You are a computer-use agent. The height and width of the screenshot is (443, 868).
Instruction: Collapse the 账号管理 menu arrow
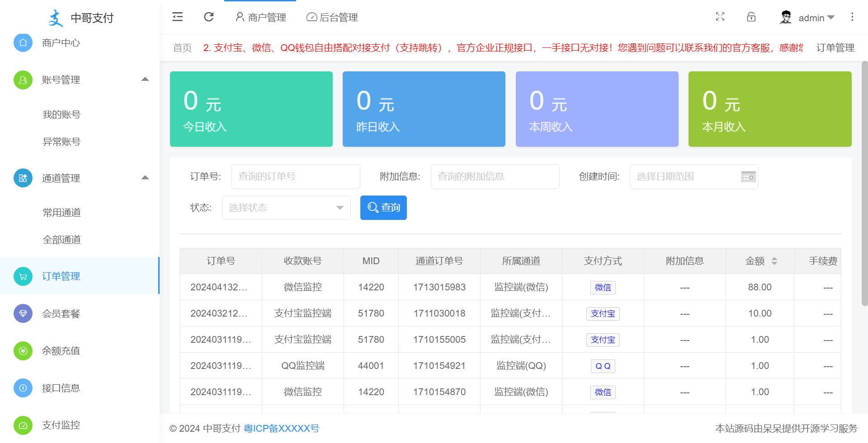(x=145, y=79)
